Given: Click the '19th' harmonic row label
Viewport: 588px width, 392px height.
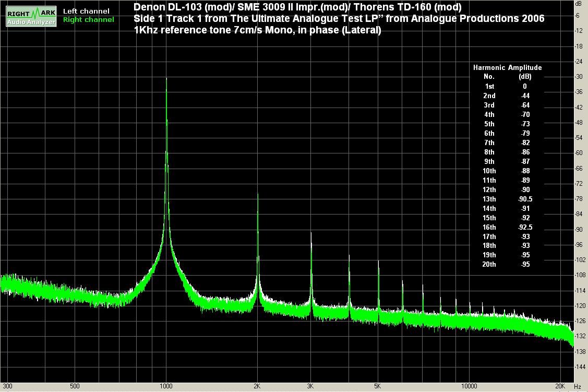Looking at the screenshot, I should pos(489,255).
